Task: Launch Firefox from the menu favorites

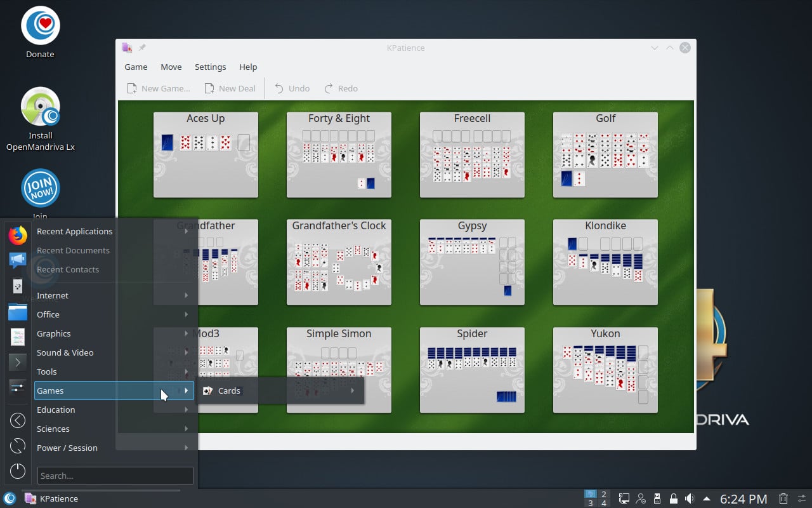Action: point(18,236)
